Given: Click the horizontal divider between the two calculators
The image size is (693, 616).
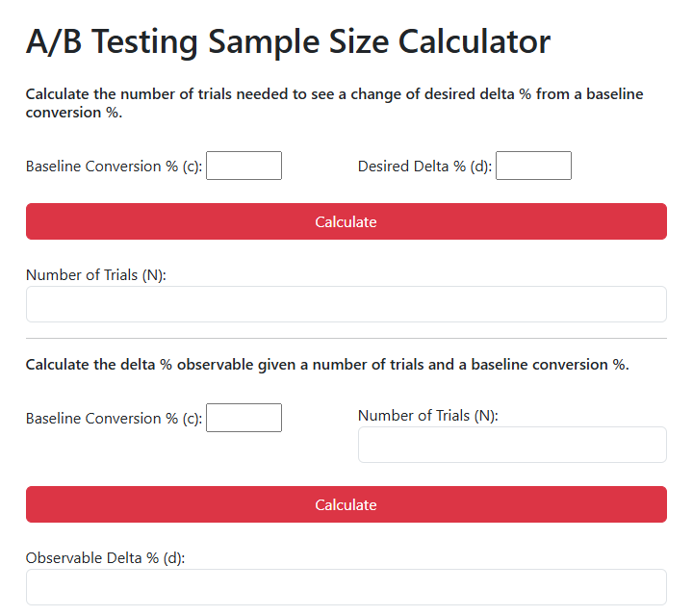Looking at the screenshot, I should point(346,339).
